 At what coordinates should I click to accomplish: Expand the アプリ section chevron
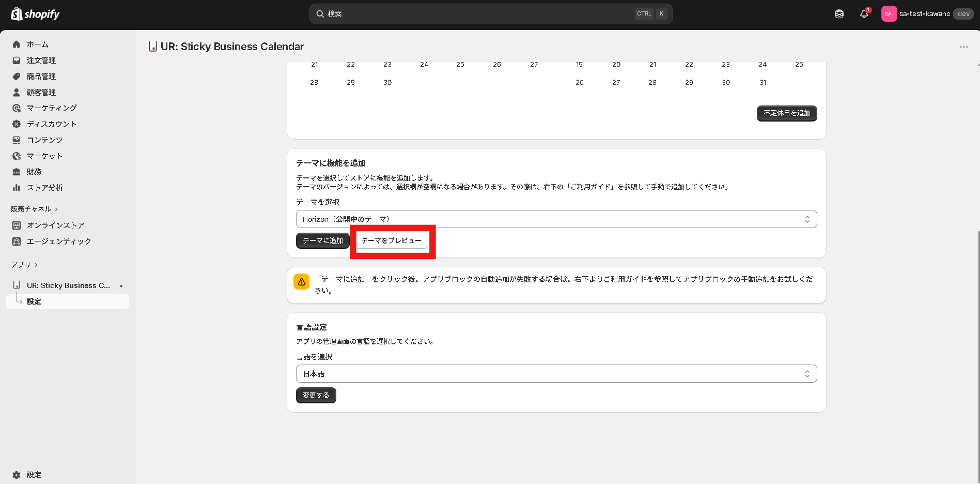click(36, 265)
